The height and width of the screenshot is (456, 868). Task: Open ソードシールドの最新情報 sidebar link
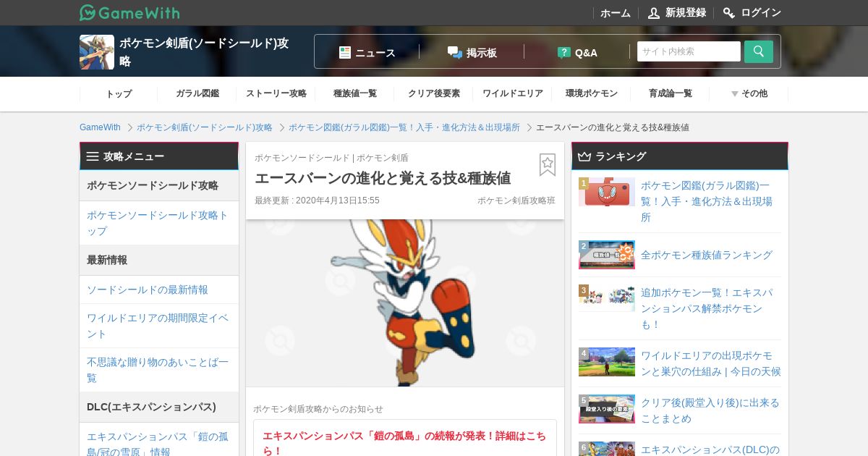point(148,290)
